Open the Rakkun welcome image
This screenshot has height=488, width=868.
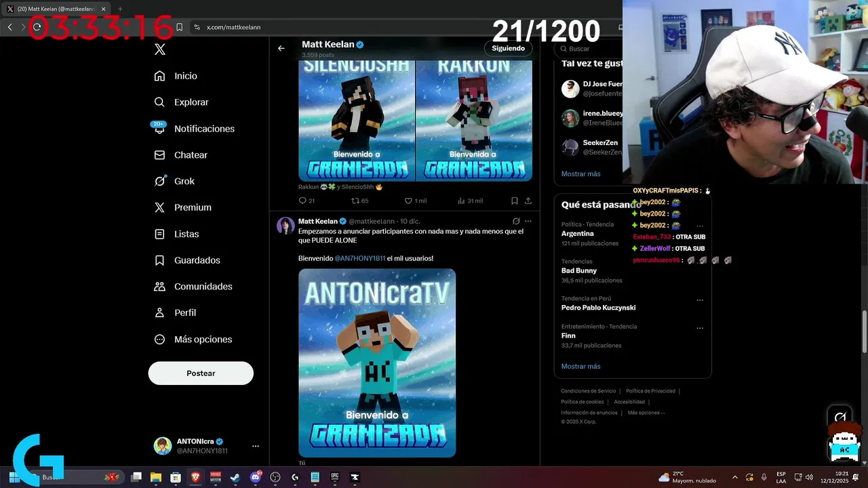(474, 121)
